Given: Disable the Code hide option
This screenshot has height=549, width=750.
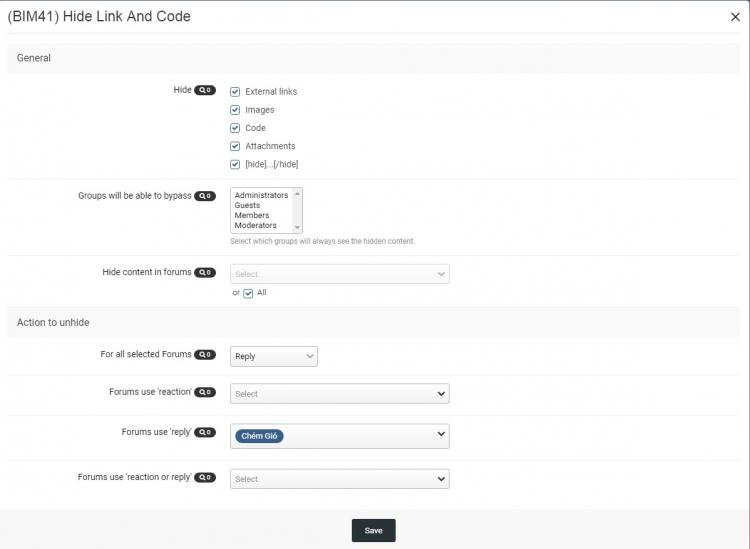Looking at the screenshot, I should 235,128.
